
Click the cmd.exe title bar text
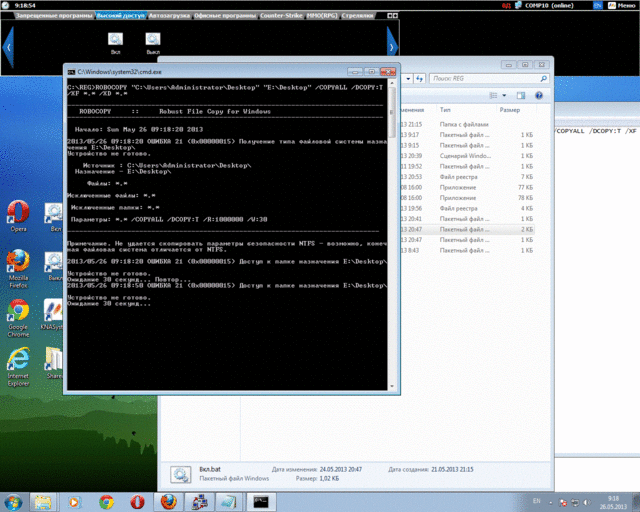(120, 72)
